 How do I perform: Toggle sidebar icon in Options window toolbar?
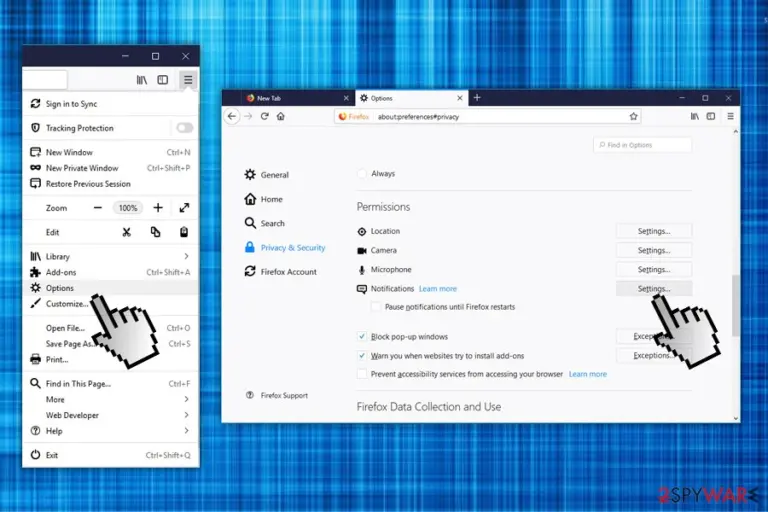711,116
